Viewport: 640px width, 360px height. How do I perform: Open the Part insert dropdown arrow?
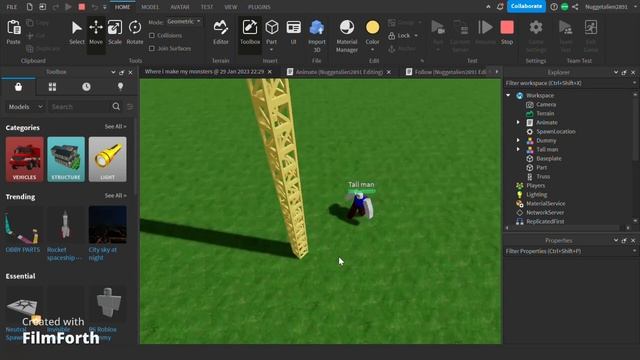(271, 50)
